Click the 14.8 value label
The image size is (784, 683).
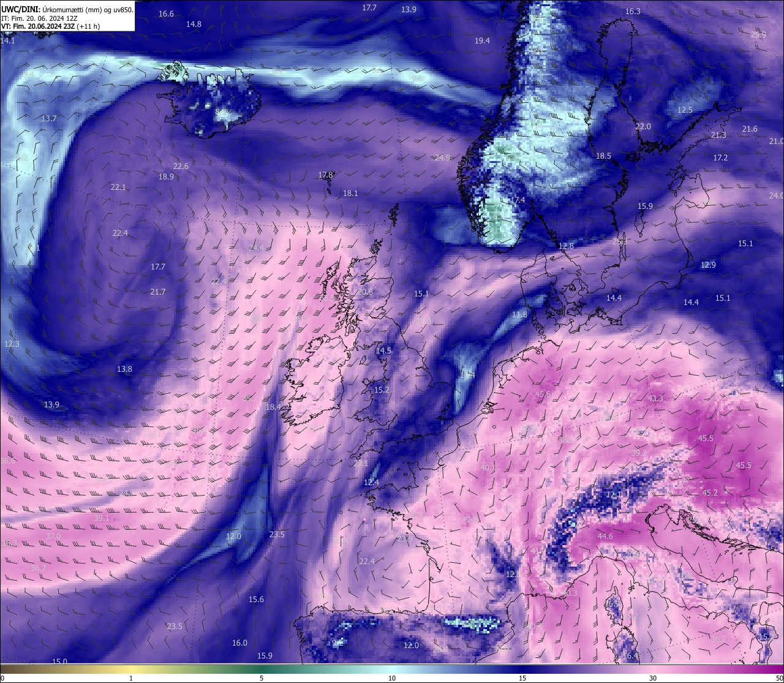click(194, 24)
